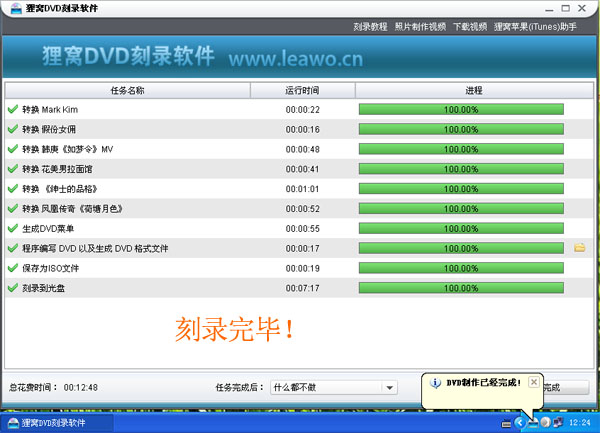
Task: Open output folder icon for DVD format files row
Action: (x=579, y=247)
